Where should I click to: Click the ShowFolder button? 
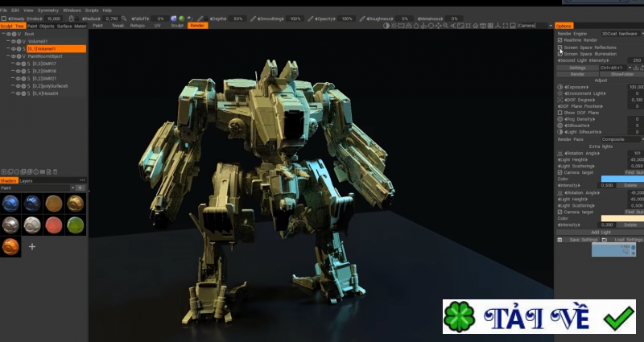(621, 74)
